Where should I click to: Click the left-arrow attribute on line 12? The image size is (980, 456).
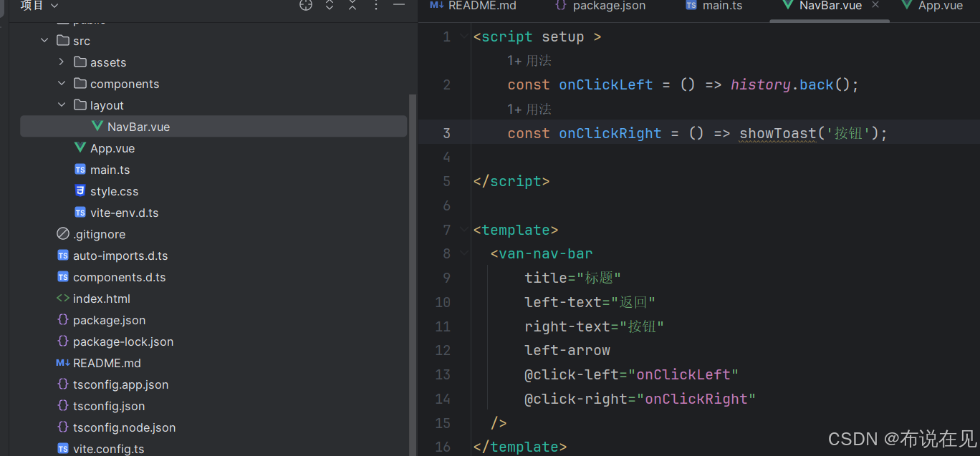point(567,350)
